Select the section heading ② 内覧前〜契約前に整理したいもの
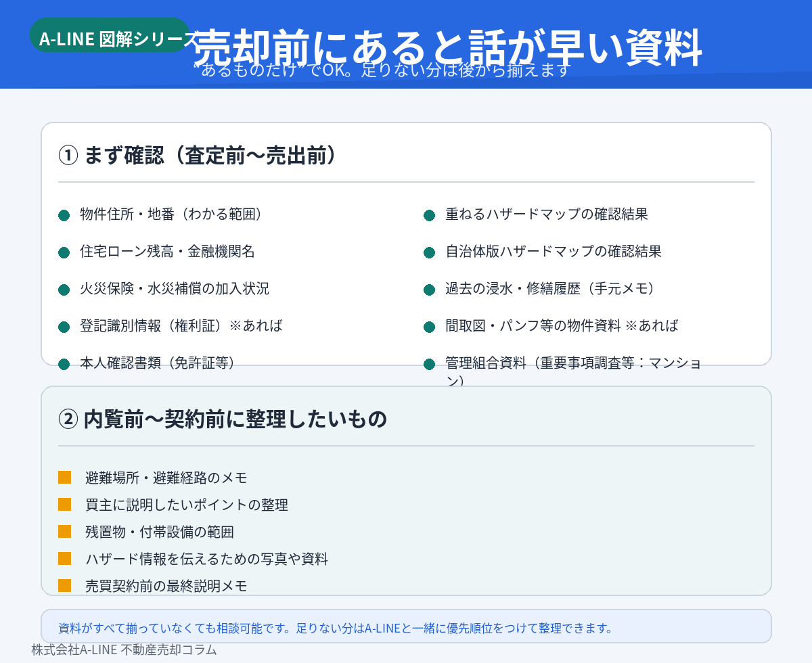812x663 pixels. (x=223, y=419)
